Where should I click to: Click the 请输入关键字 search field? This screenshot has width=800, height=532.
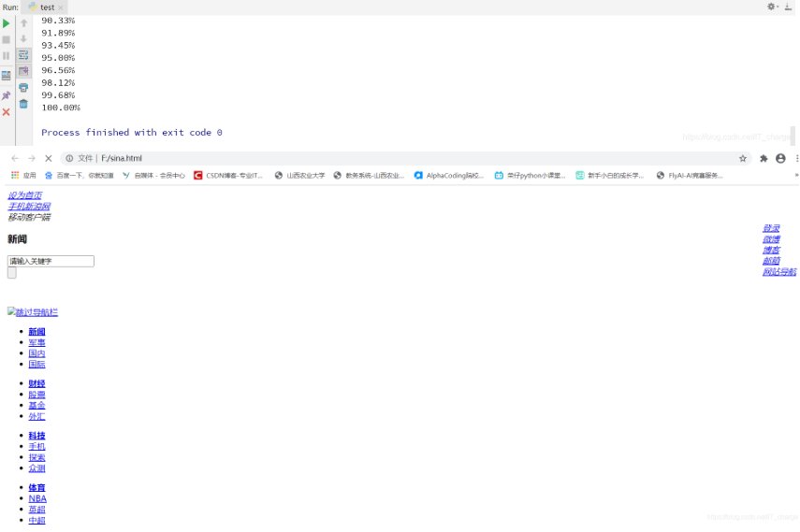51,261
